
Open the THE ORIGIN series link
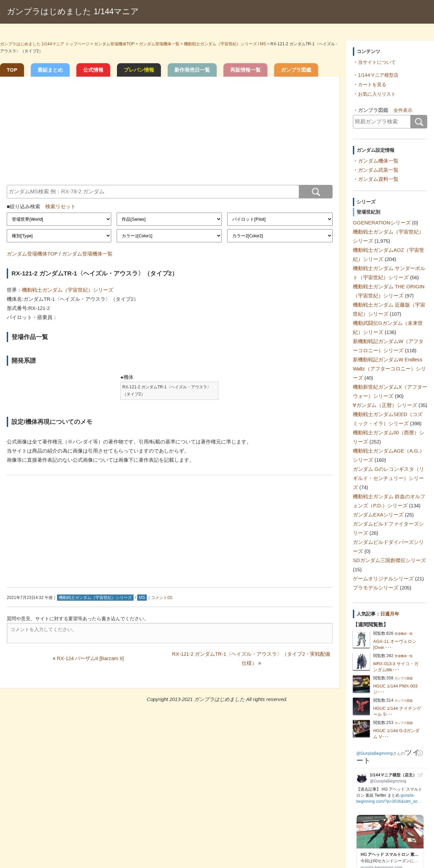[x=388, y=291]
